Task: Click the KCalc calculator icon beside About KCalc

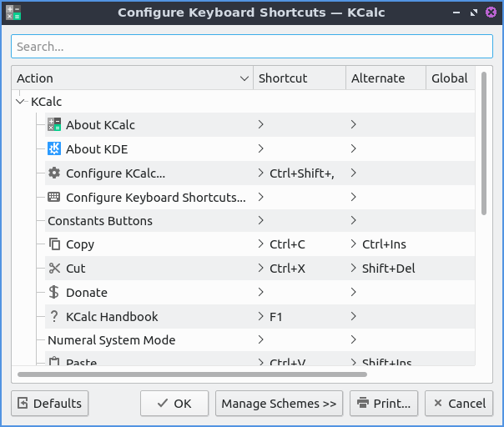Action: [54, 125]
